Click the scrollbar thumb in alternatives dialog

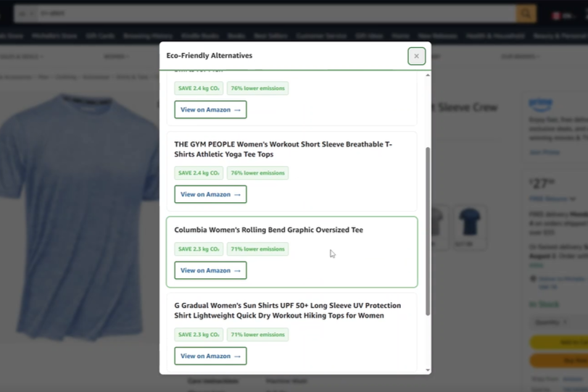point(428,231)
